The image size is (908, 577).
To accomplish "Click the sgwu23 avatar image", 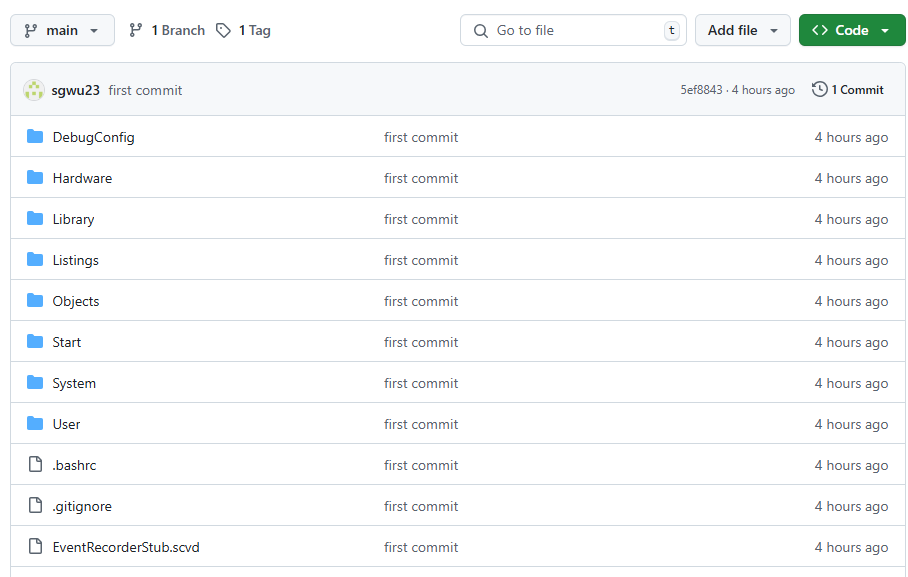I will [x=34, y=90].
